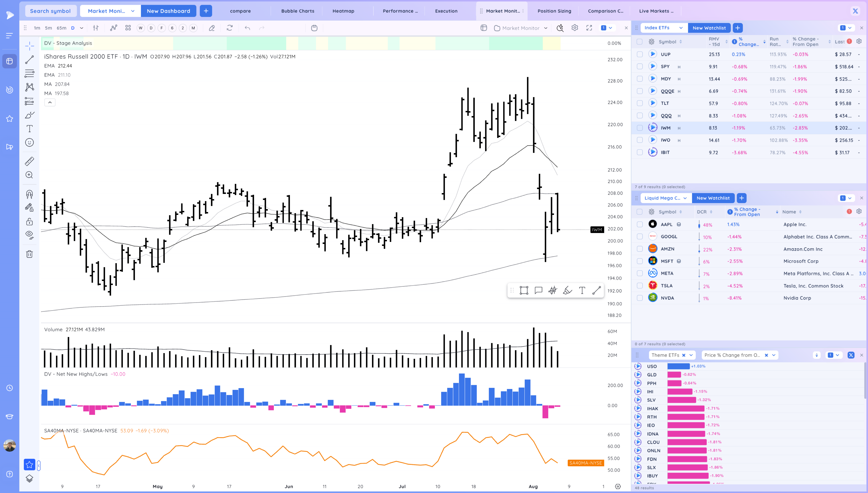This screenshot has width=868, height=493.
Task: Select the trend line drawing tool
Action: (30, 60)
